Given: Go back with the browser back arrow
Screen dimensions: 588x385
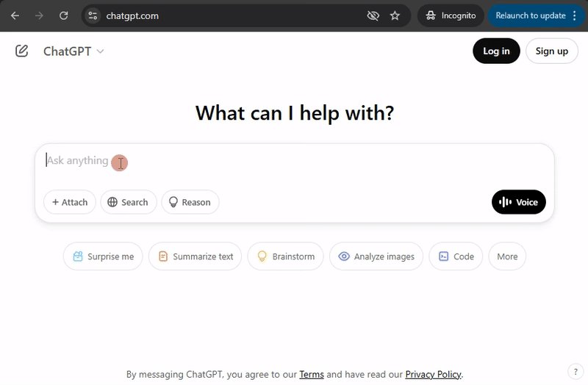Looking at the screenshot, I should 15,15.
